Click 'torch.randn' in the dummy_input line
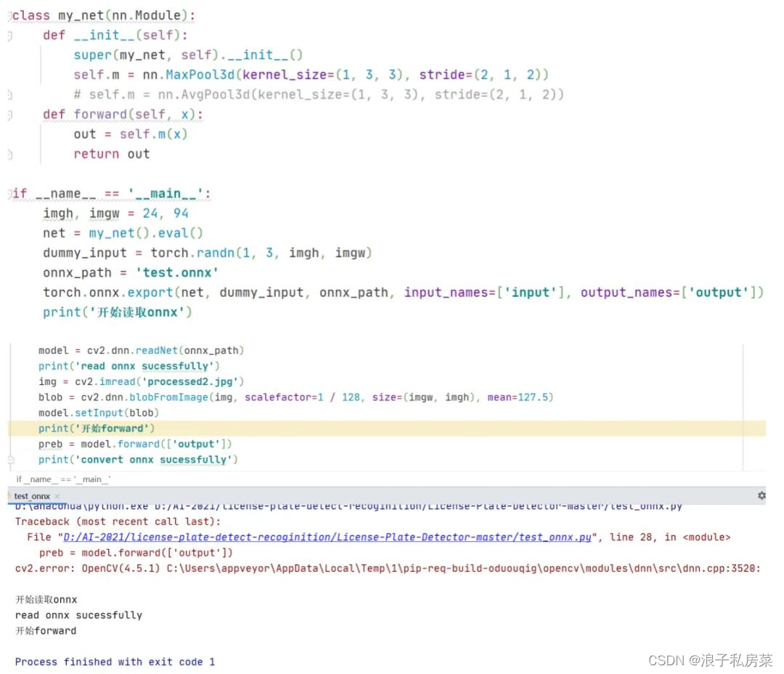Image resolution: width=784 pixels, height=674 pixels. pos(192,253)
